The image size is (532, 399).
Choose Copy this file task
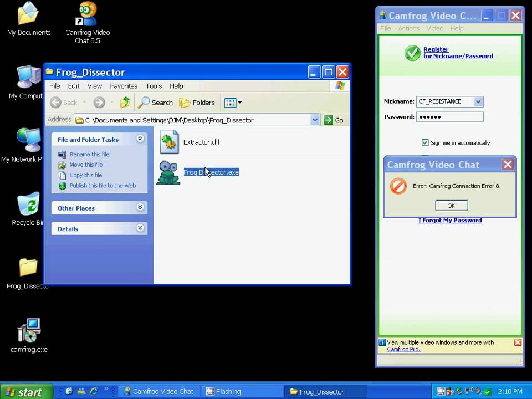pos(85,175)
